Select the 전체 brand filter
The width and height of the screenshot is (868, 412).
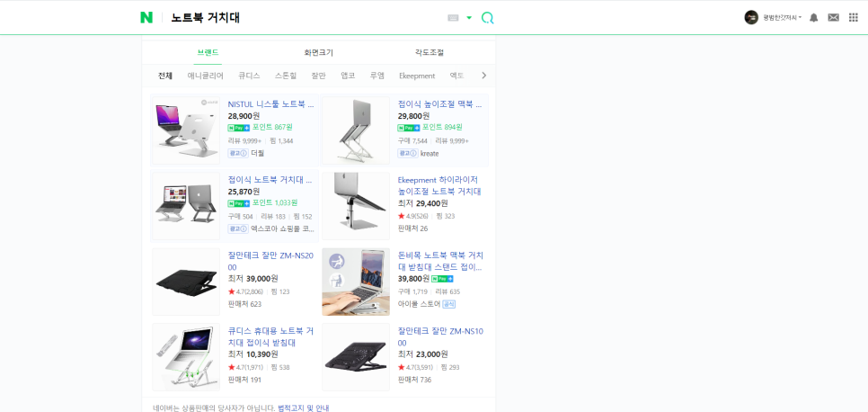tap(165, 76)
